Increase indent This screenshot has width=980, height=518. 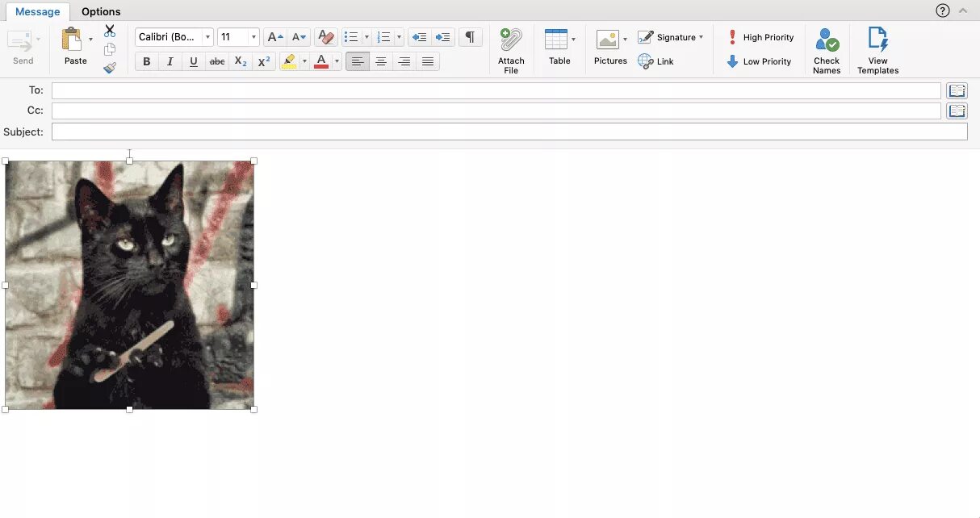442,37
